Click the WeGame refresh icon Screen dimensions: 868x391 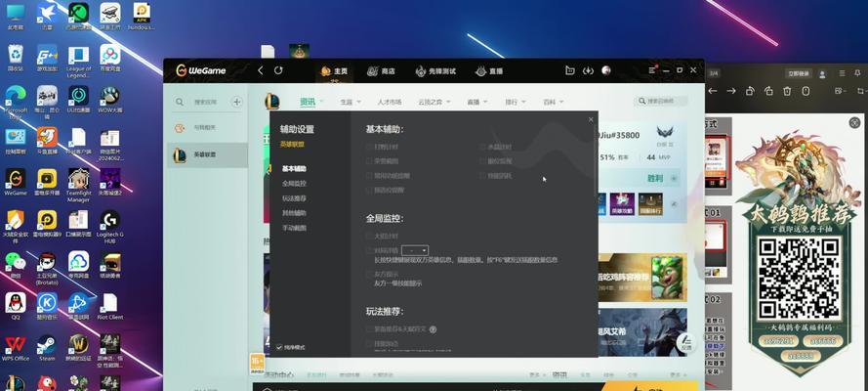click(278, 70)
